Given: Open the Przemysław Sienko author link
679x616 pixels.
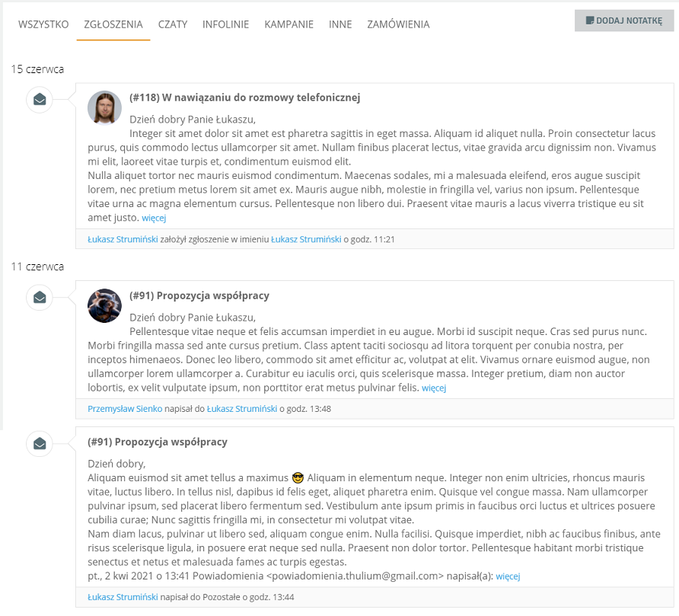Looking at the screenshot, I should tap(125, 409).
